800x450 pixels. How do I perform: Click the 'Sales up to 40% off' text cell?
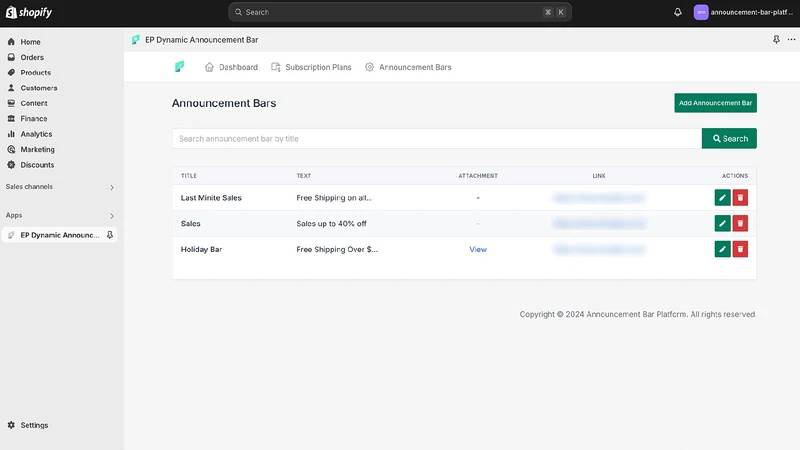pos(332,223)
